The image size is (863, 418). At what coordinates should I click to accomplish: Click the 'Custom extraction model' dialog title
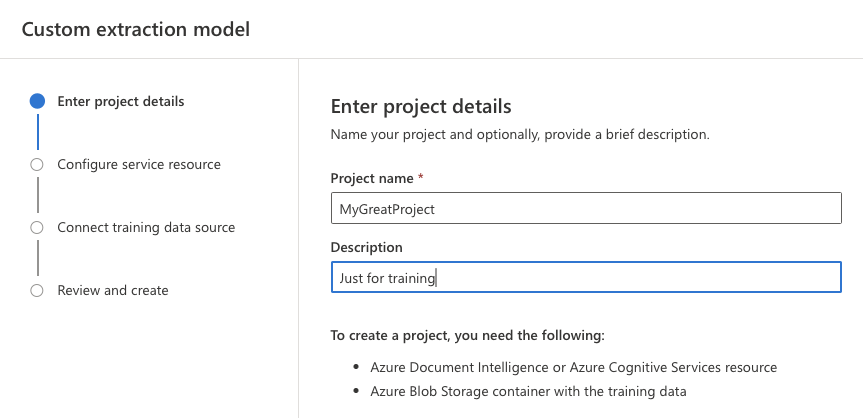135,29
